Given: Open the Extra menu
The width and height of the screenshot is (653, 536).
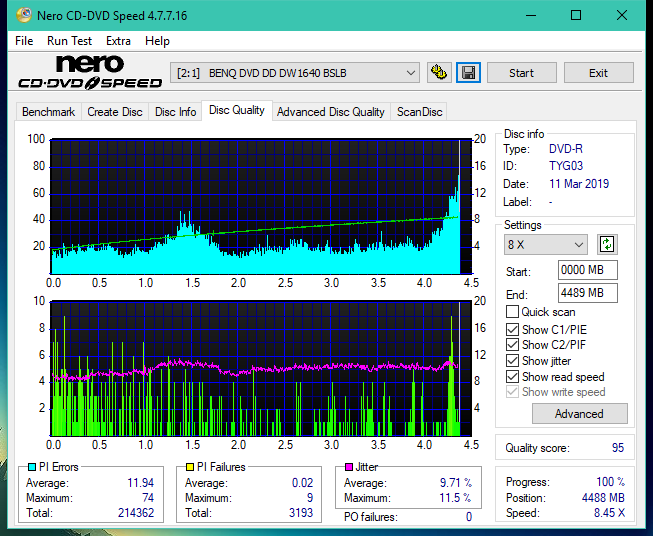Looking at the screenshot, I should pyautogui.click(x=118, y=41).
